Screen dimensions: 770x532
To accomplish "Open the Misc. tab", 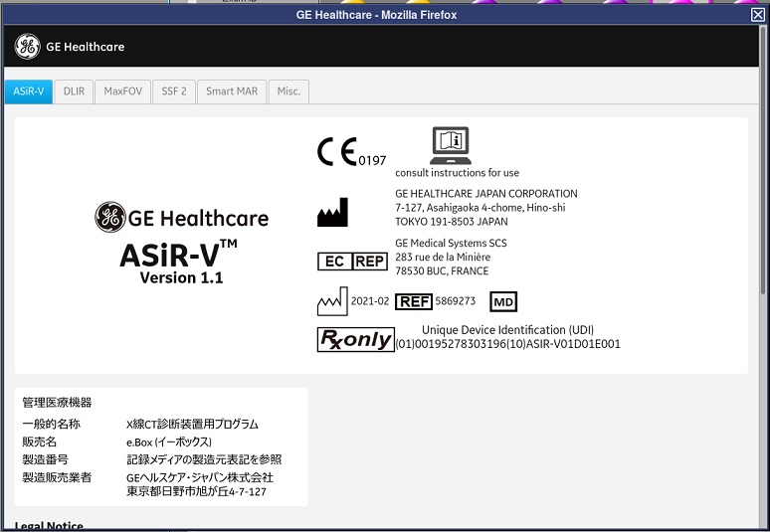I will click(x=289, y=91).
